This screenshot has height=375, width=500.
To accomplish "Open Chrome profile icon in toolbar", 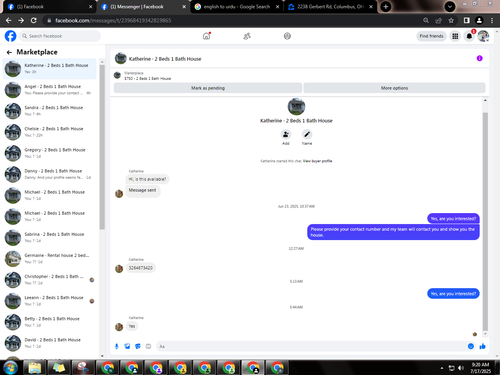I will click(x=479, y=21).
